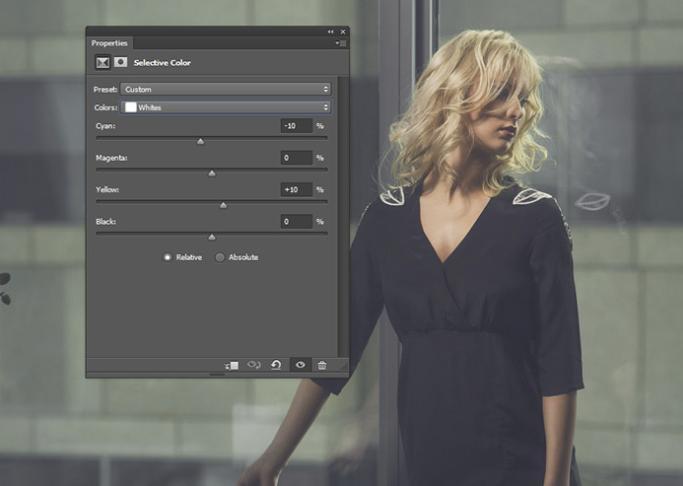Click the Magenta value field
683x486 pixels.
tap(296, 158)
